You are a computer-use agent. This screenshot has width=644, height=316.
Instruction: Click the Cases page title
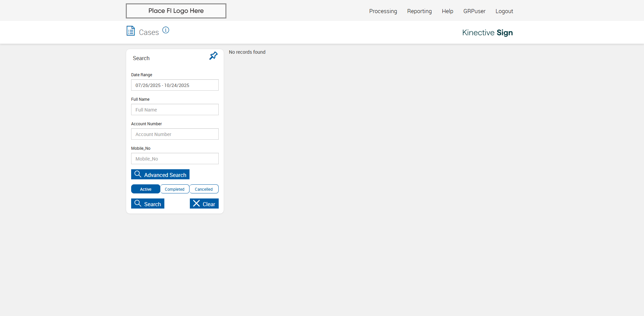(x=149, y=32)
